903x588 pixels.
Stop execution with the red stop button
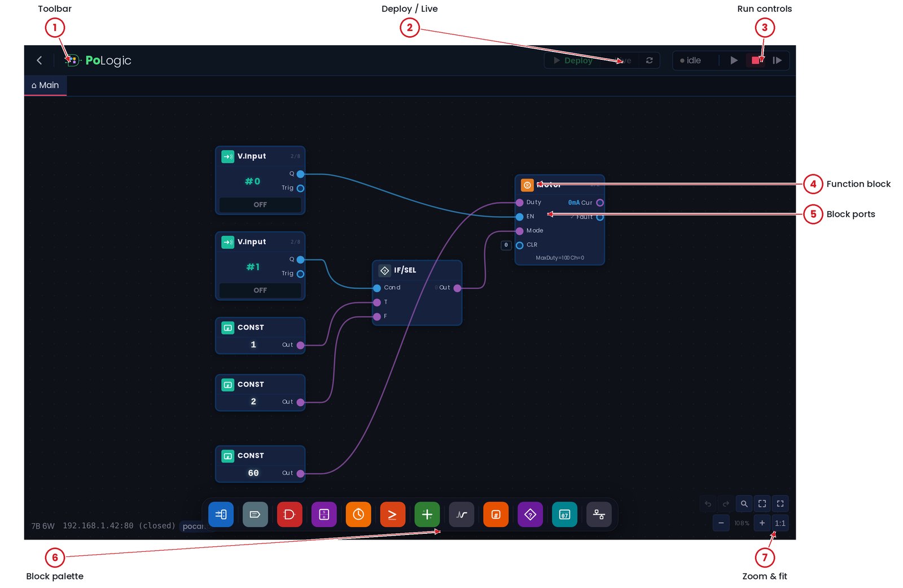pyautogui.click(x=756, y=60)
